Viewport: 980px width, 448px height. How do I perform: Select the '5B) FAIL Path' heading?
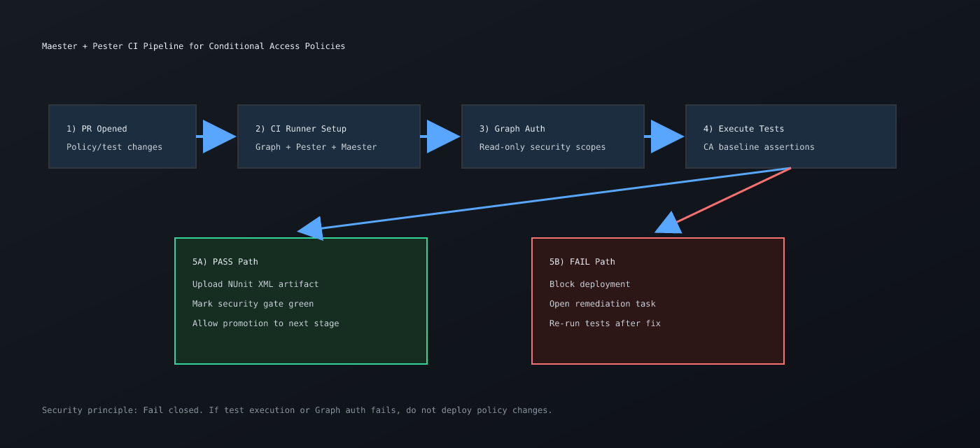tap(582, 262)
